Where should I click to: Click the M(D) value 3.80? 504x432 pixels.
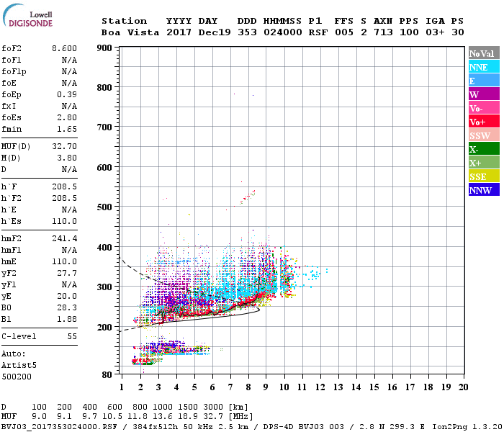[x=67, y=158]
